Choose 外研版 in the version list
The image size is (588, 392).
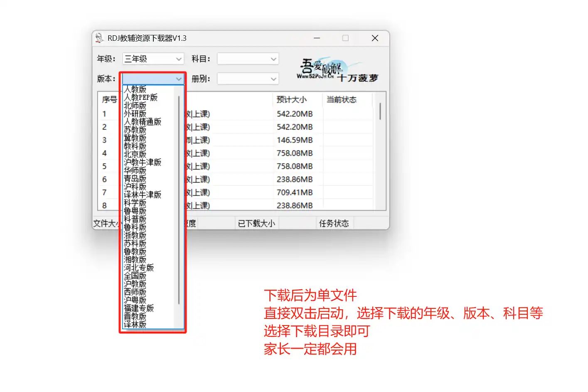click(x=135, y=113)
